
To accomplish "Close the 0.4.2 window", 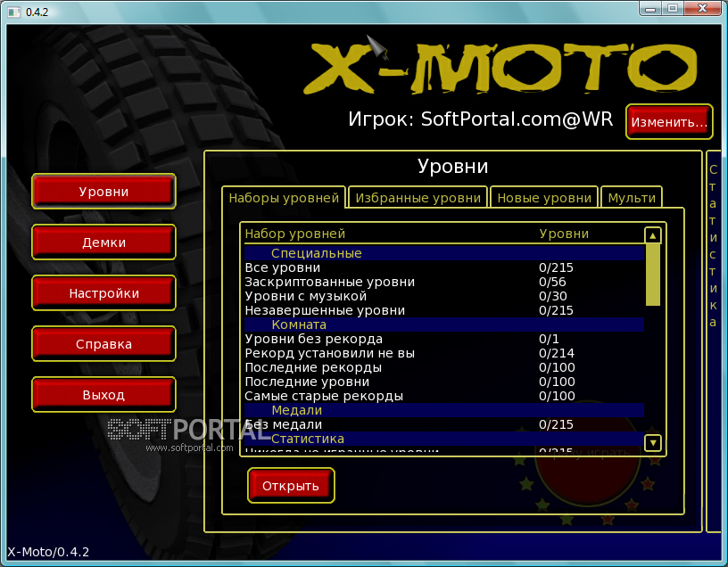I will tap(702, 9).
